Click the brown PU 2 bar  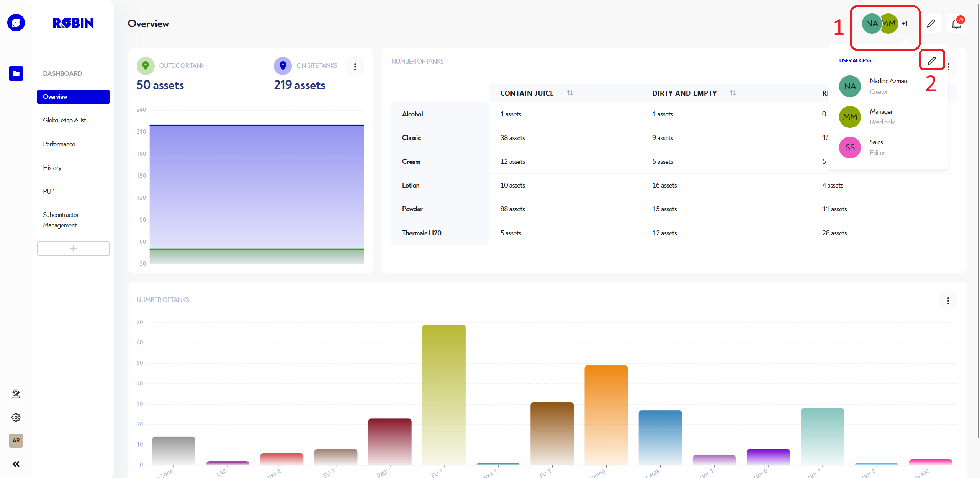[552, 433]
